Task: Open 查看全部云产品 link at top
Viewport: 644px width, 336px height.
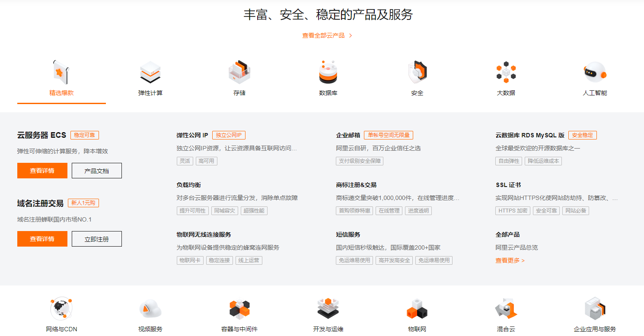Action: pyautogui.click(x=323, y=35)
